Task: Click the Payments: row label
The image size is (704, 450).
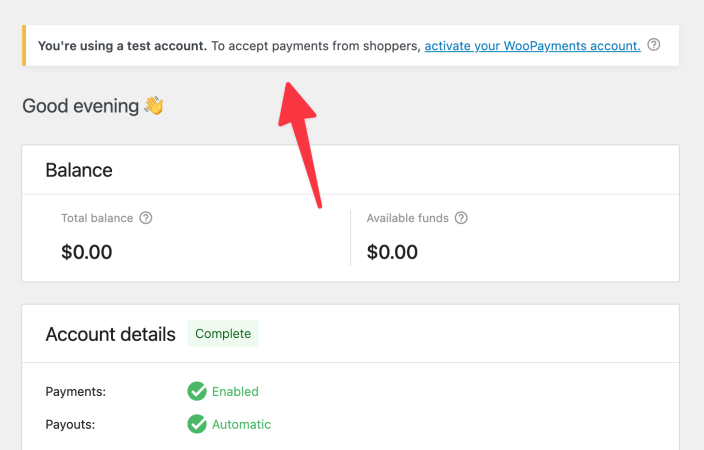Action: [x=75, y=392]
